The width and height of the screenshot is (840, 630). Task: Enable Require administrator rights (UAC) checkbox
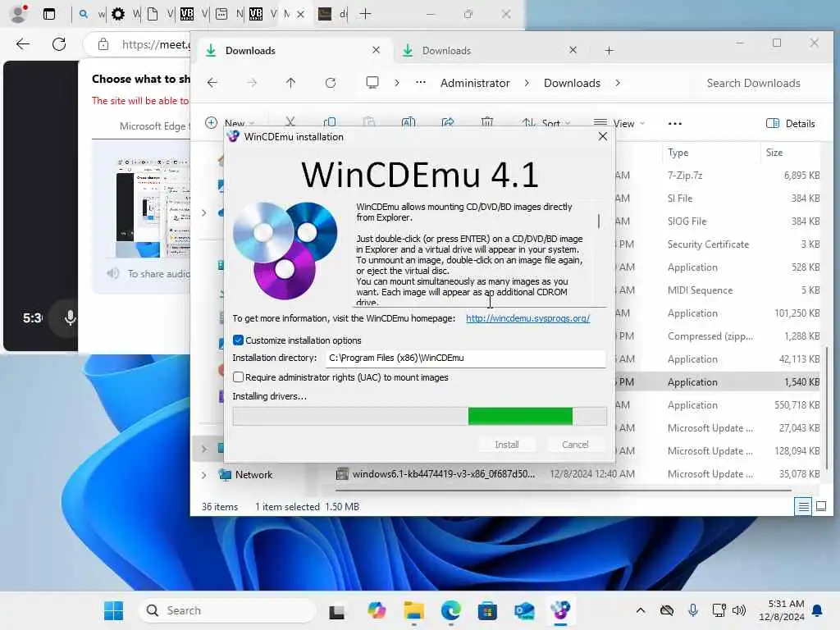[x=239, y=377]
